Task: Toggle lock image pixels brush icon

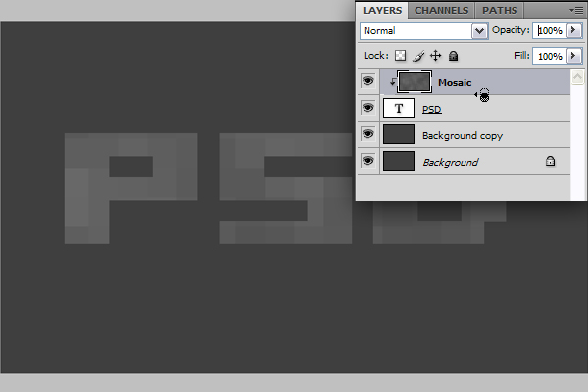Action: tap(418, 56)
